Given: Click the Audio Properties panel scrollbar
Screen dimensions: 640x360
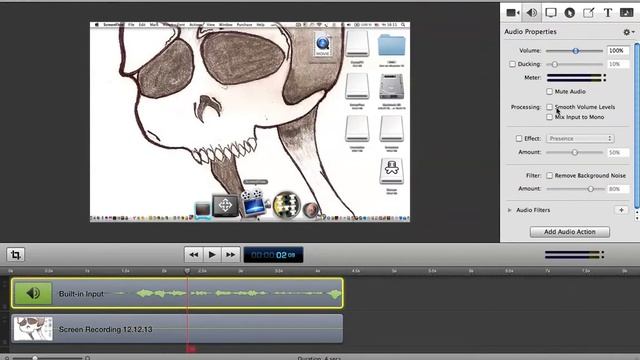Looking at the screenshot, I should 637,127.
